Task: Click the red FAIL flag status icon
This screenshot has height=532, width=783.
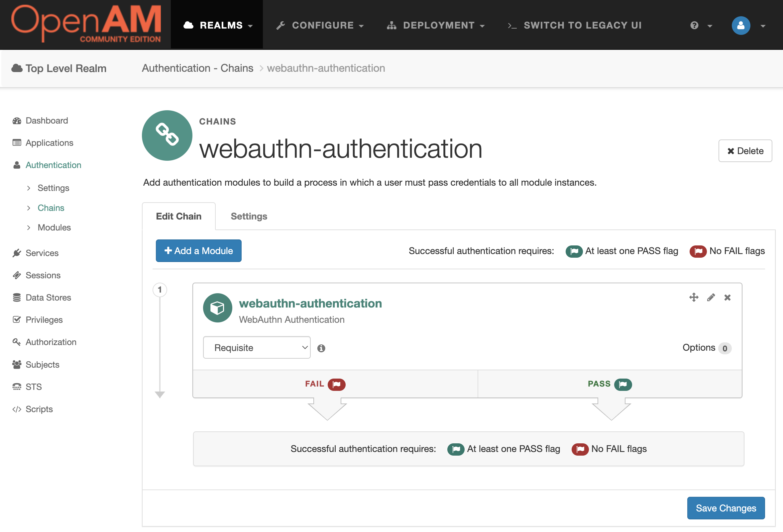Action: click(336, 384)
